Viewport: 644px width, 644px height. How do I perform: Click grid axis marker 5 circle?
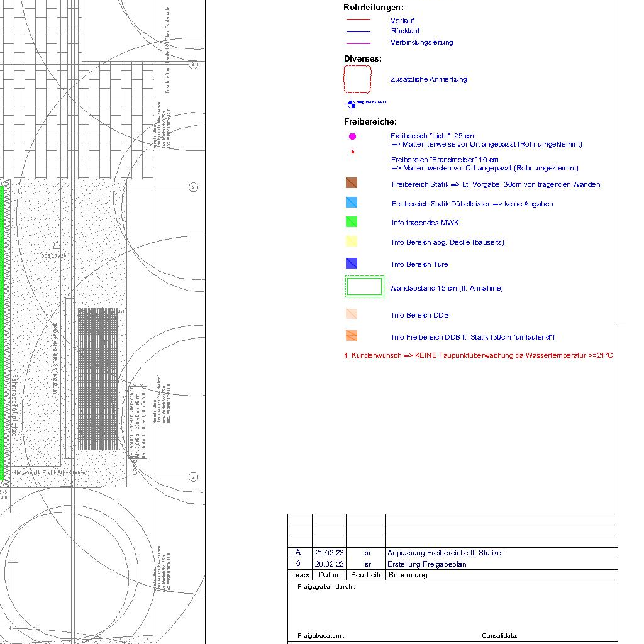(x=193, y=477)
